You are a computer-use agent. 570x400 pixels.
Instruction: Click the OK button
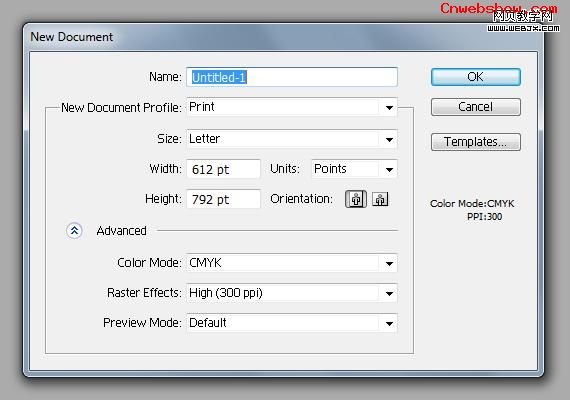(x=475, y=77)
